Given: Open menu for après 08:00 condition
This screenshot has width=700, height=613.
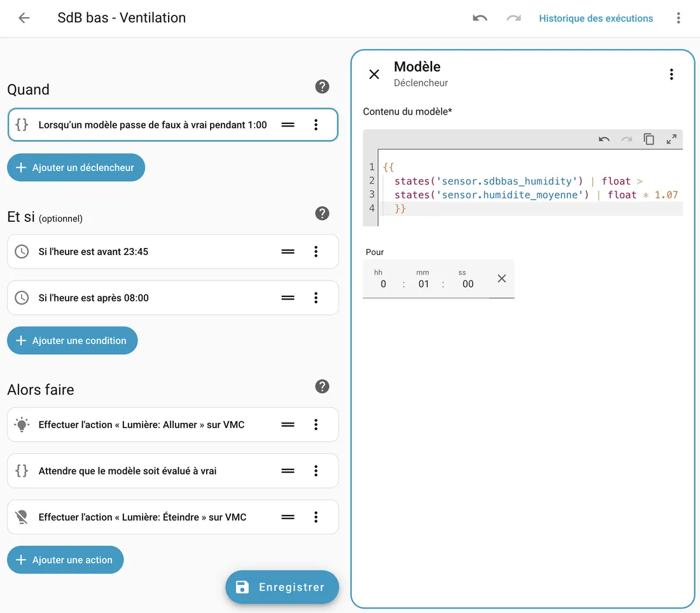Looking at the screenshot, I should tap(316, 298).
